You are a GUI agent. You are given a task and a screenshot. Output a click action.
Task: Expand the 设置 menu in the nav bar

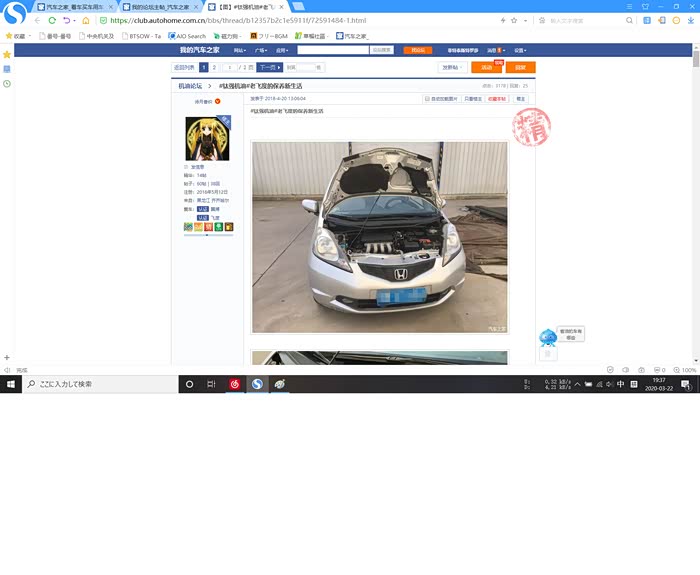pyautogui.click(x=519, y=50)
